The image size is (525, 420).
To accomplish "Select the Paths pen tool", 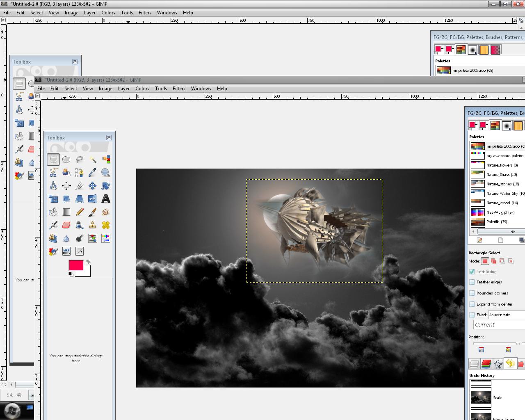I will pyautogui.click(x=79, y=173).
